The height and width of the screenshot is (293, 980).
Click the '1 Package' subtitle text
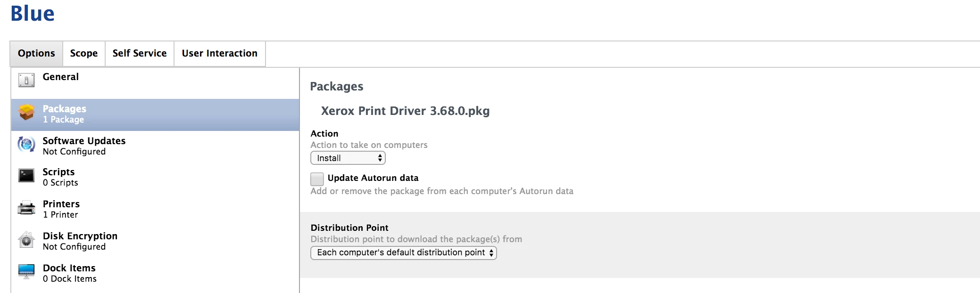coord(64,120)
